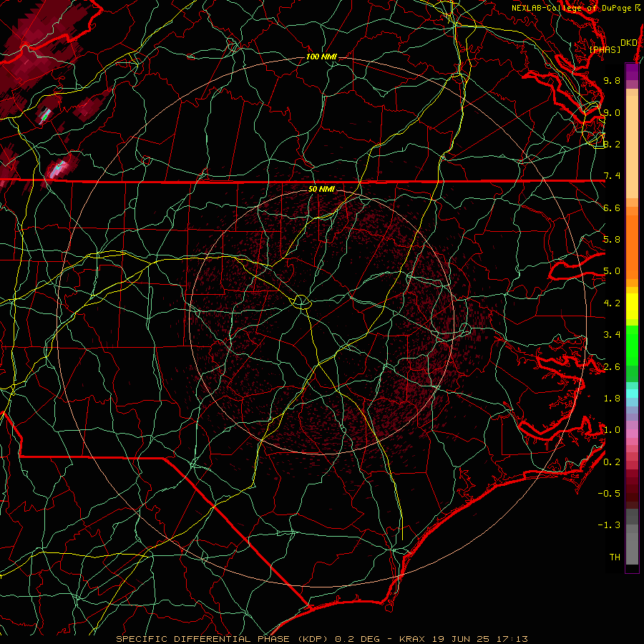The width and height of the screenshot is (644, 644).
Task: Click the dark orange band on color bar
Action: pos(632,246)
